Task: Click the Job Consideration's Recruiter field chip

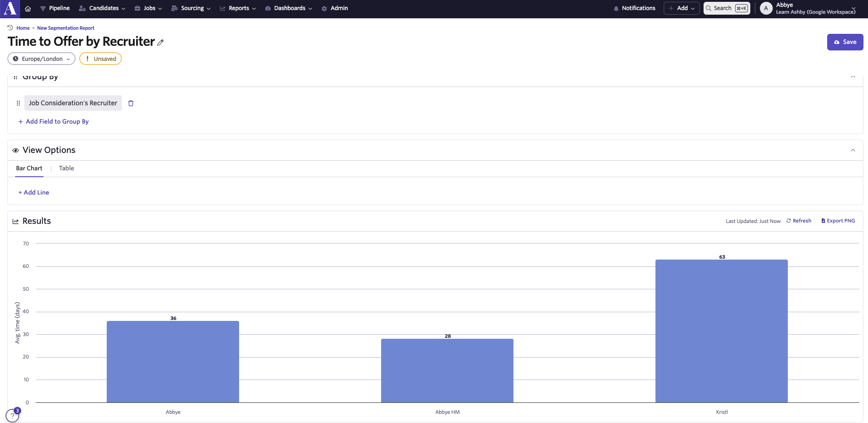Action: [73, 103]
